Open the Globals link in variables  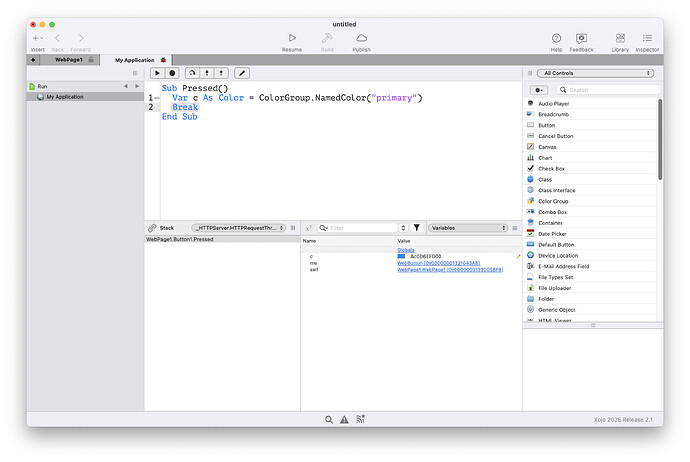coord(406,250)
